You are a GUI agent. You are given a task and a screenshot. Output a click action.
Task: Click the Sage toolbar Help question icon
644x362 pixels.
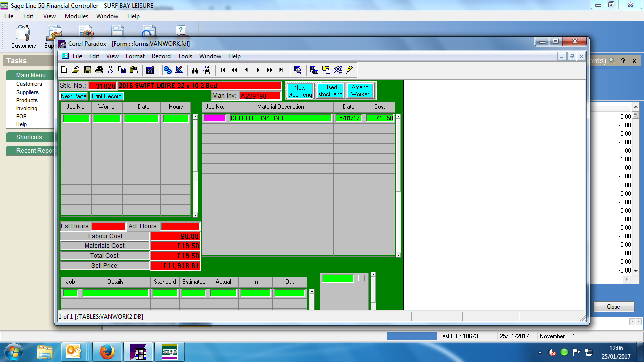[181, 32]
